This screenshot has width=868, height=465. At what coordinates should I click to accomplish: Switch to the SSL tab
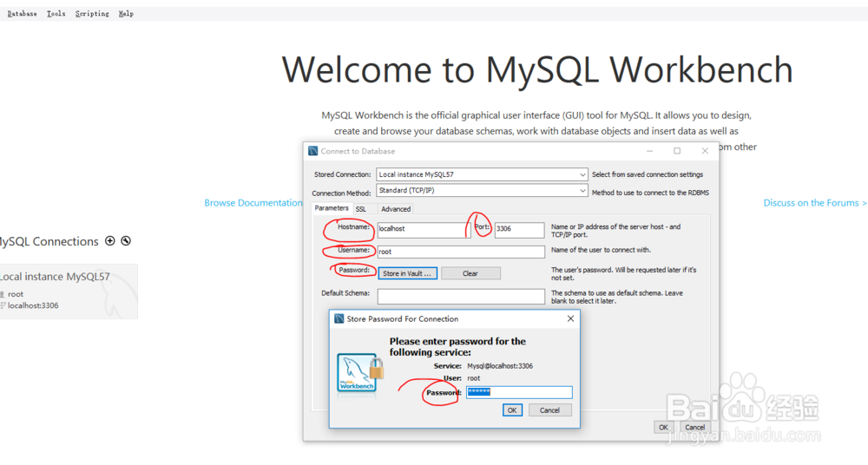coord(361,209)
